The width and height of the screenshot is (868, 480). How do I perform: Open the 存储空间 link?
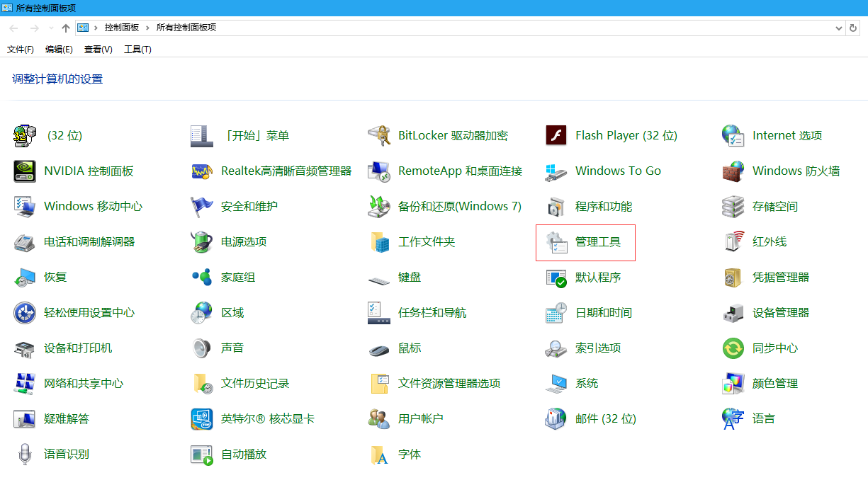[x=775, y=206]
